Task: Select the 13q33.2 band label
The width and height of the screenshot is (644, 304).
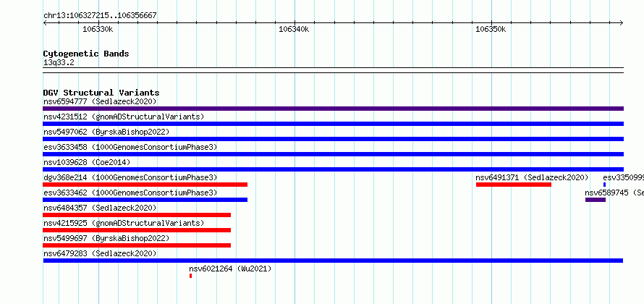Action: 59,63
